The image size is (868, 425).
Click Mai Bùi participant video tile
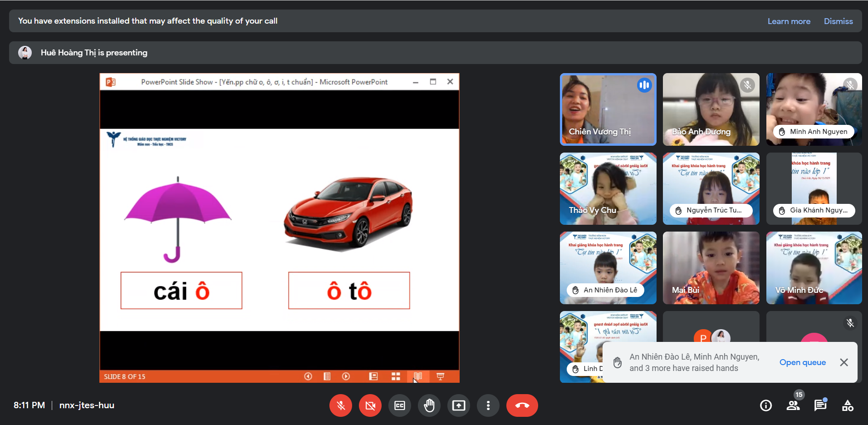point(711,267)
